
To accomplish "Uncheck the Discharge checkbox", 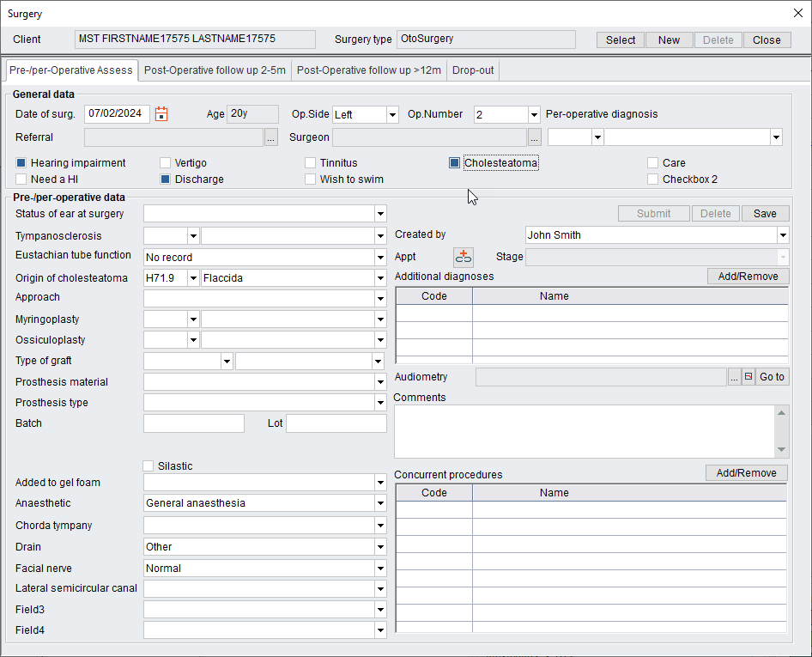I will (x=165, y=179).
